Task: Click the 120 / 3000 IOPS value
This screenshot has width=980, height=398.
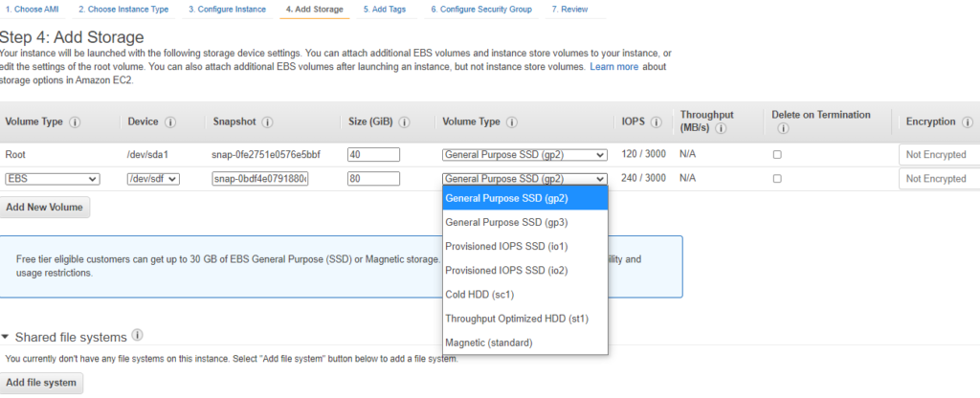Action: (x=644, y=154)
